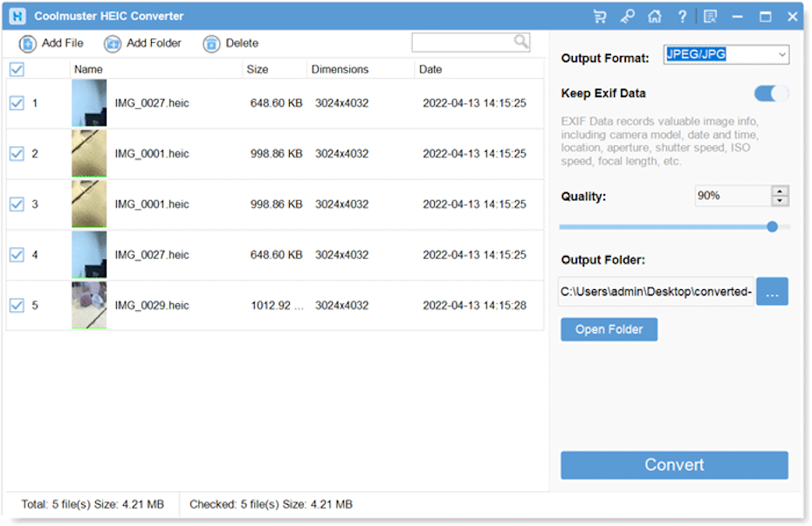This screenshot has width=812, height=526.
Task: Click the Checked 5 file(s) status text
Action: (x=271, y=504)
